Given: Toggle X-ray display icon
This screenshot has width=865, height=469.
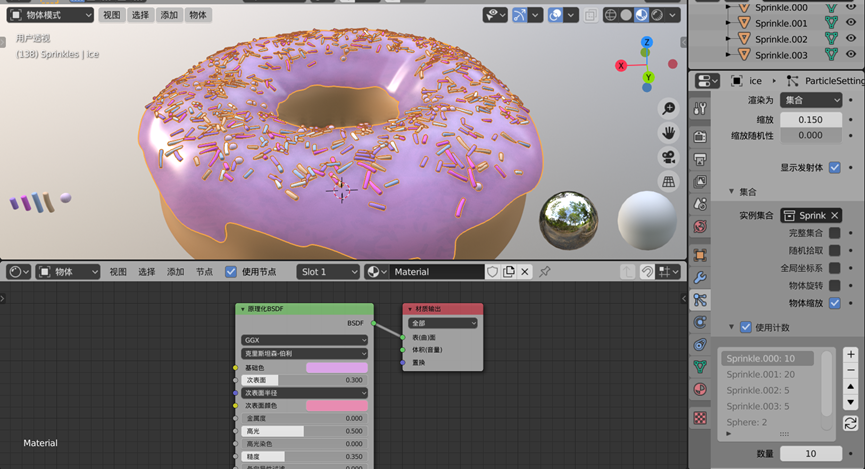Looking at the screenshot, I should pos(590,15).
